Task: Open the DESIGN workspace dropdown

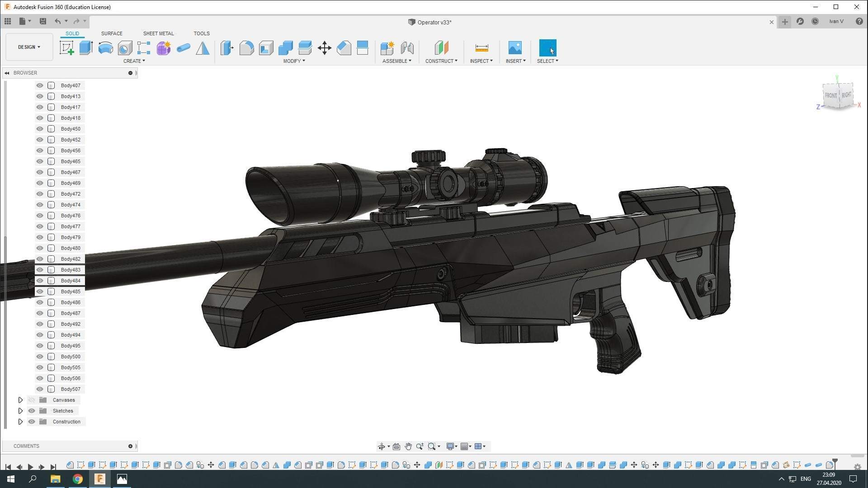Action: pyautogui.click(x=29, y=47)
